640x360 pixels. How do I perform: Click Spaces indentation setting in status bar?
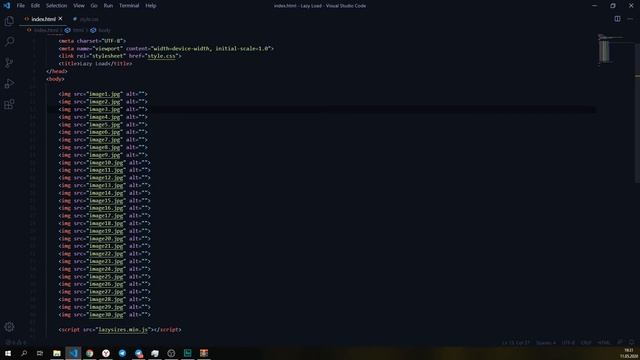546,342
